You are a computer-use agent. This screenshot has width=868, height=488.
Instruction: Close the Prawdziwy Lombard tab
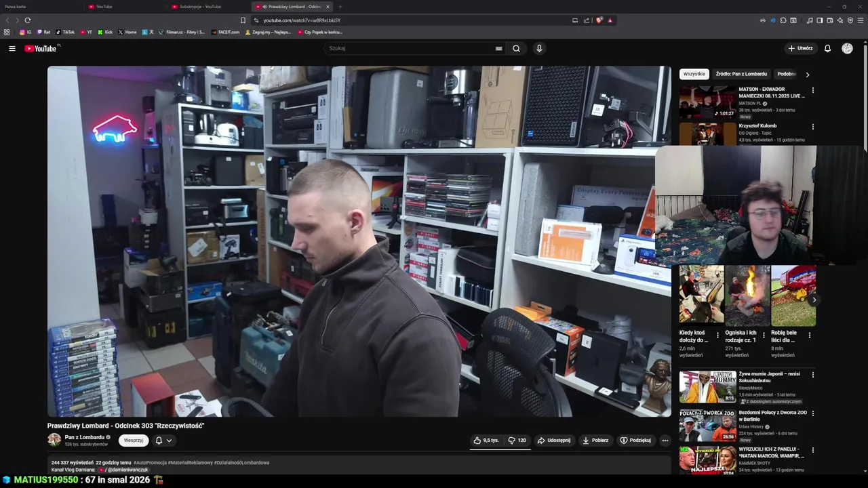click(x=328, y=7)
